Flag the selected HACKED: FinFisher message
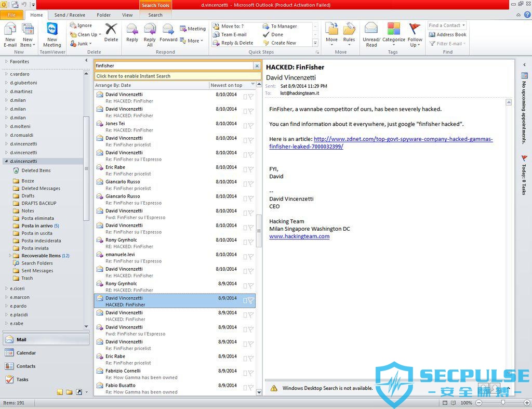The image size is (532, 409). 251,300
